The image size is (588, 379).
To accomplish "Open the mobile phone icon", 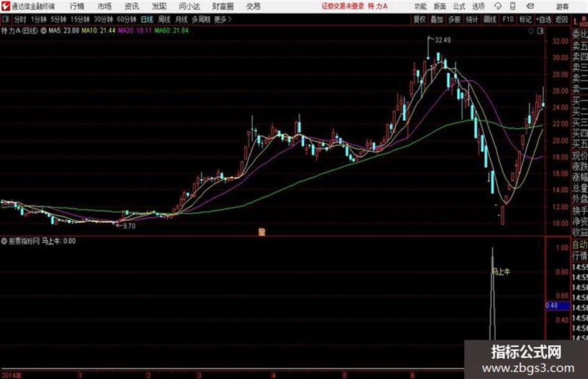I will coord(513,6).
